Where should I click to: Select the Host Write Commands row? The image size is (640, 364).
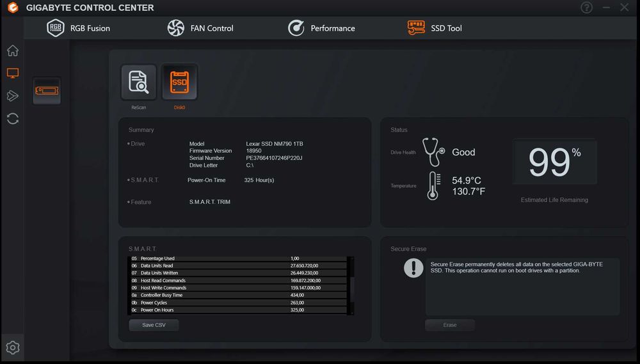pyautogui.click(x=237, y=288)
